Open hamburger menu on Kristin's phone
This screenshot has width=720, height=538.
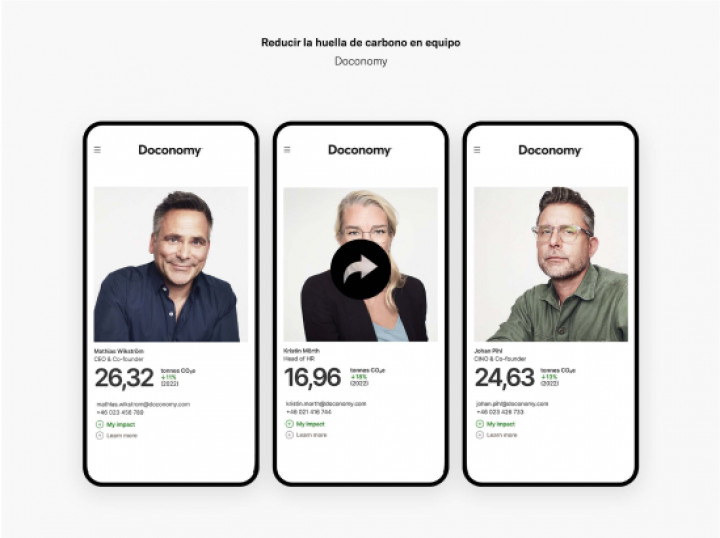click(287, 150)
